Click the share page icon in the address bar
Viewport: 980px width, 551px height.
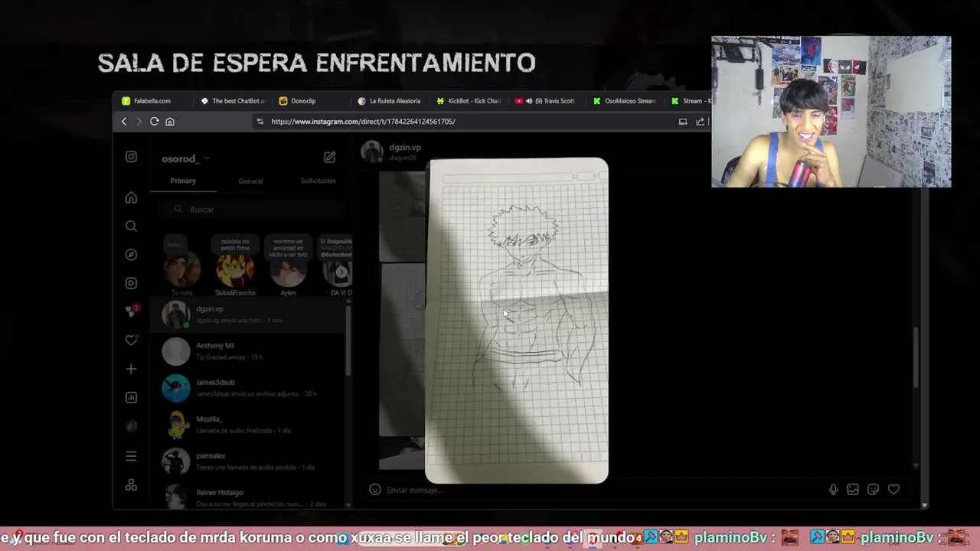pyautogui.click(x=700, y=122)
